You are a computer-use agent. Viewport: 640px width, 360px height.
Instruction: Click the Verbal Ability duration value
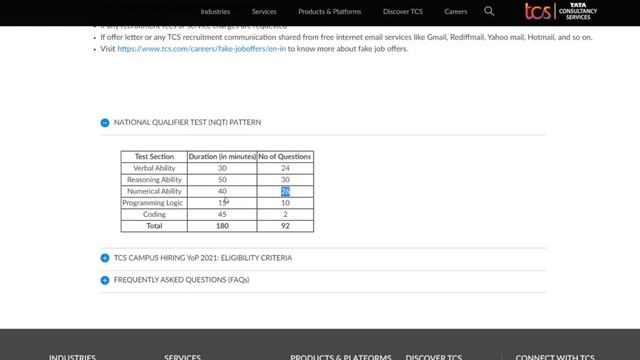click(x=222, y=168)
